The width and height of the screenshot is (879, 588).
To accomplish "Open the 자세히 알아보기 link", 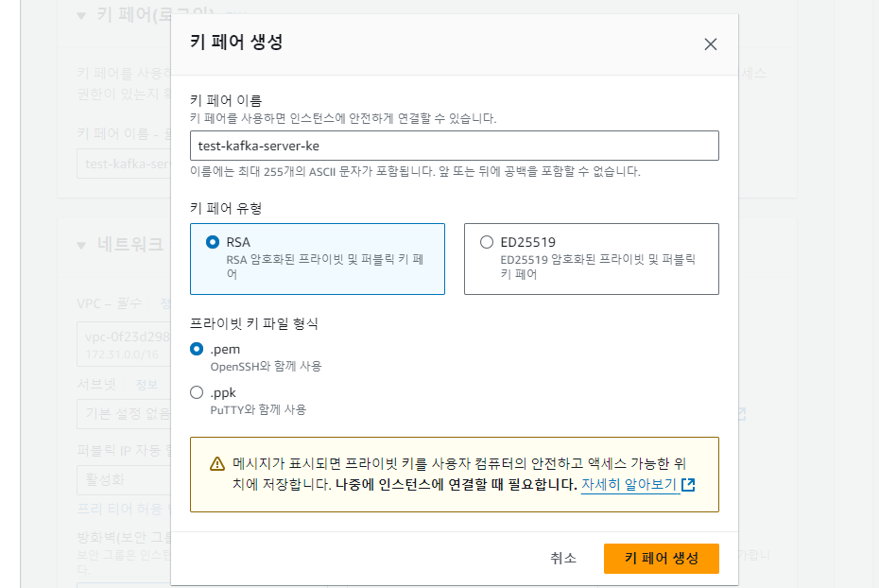I will [629, 485].
